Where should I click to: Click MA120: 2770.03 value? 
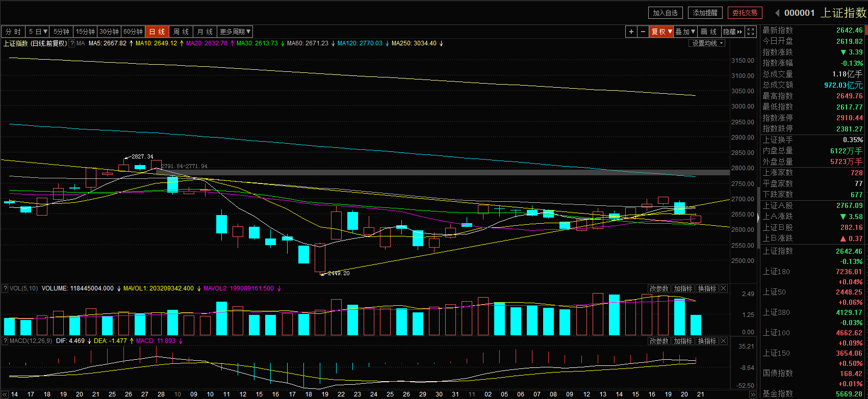pos(360,43)
